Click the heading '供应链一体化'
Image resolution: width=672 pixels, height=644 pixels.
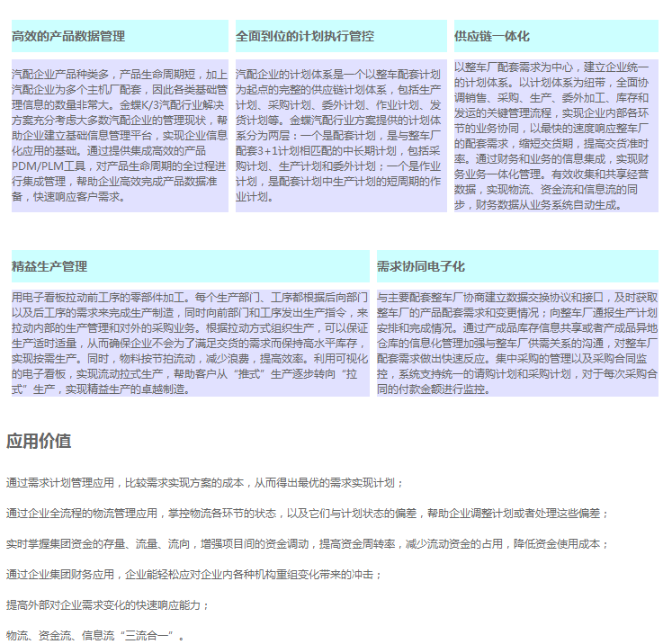491,36
